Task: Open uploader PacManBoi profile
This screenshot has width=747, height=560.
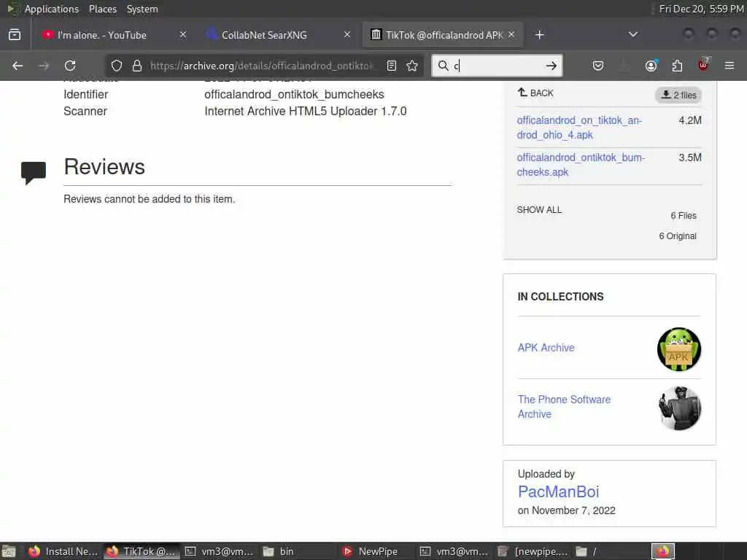Action: click(558, 491)
